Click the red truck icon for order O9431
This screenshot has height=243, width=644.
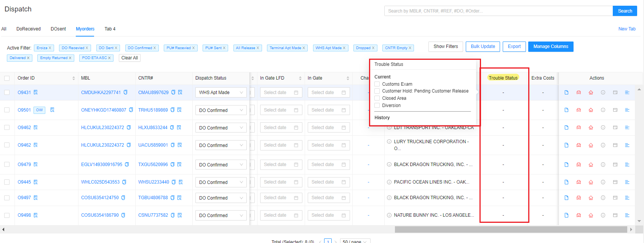click(578, 93)
